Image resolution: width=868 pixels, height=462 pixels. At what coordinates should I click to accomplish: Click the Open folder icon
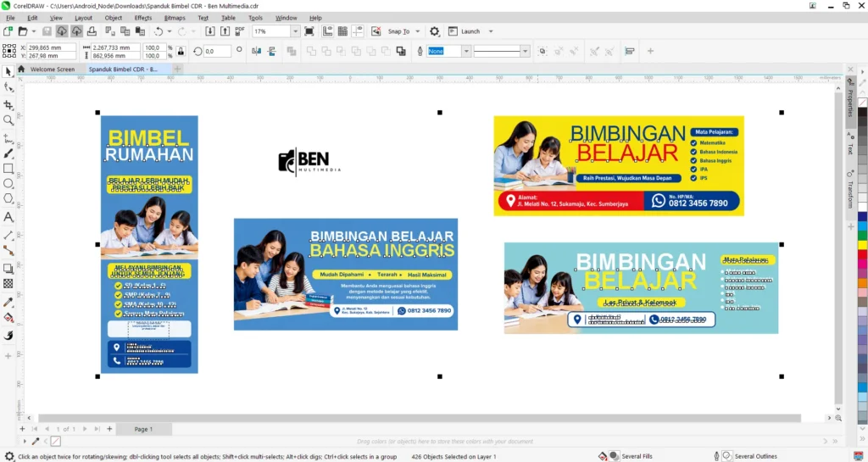tap(23, 31)
